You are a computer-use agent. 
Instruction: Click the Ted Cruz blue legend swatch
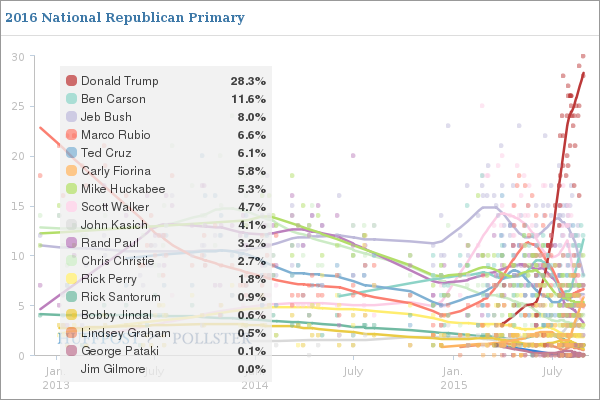click(x=72, y=153)
